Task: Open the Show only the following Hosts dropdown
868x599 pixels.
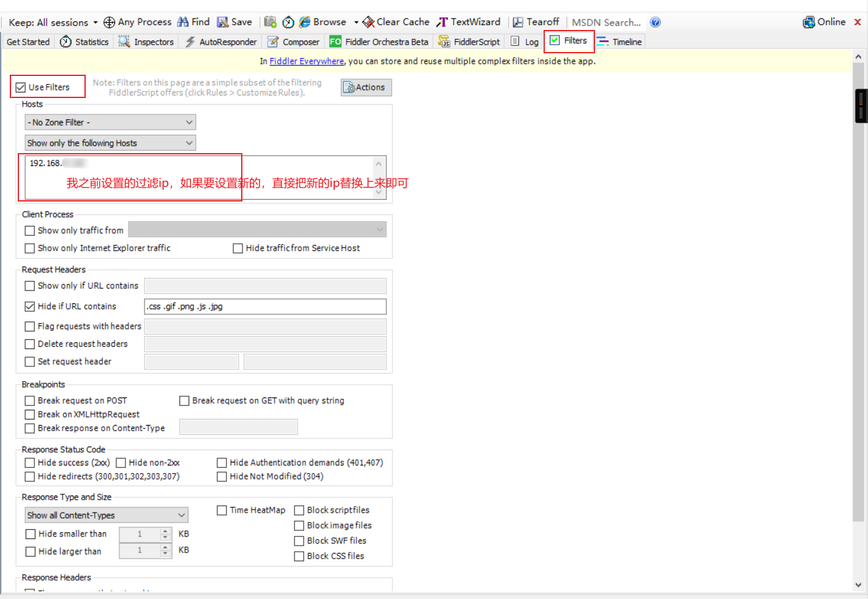Action: point(110,143)
